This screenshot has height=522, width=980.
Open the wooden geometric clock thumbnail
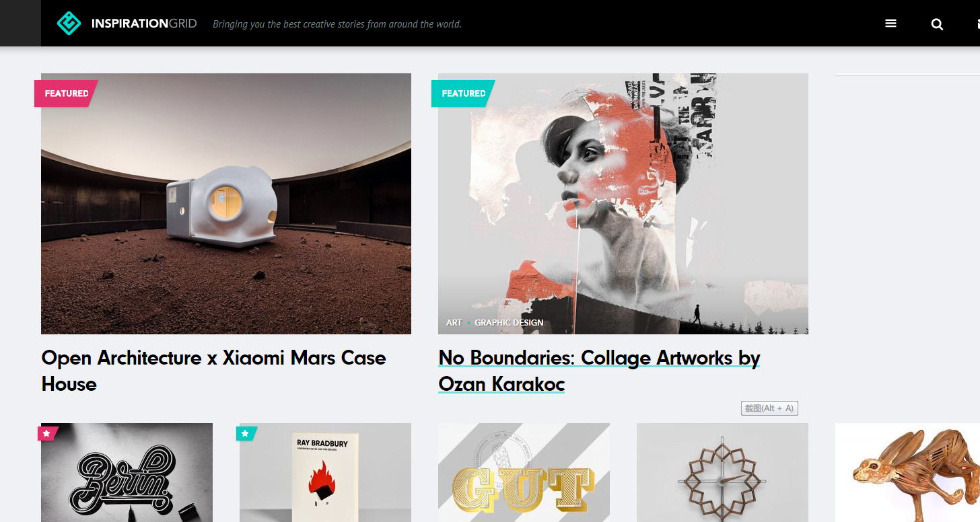[x=722, y=472]
